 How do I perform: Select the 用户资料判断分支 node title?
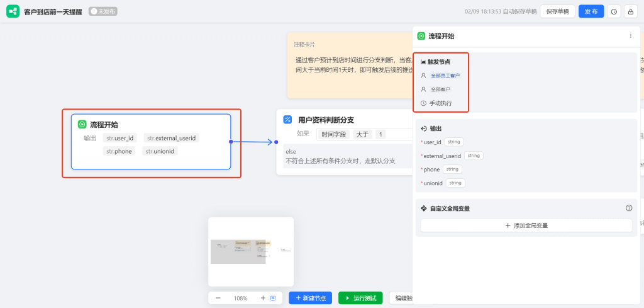coord(326,120)
